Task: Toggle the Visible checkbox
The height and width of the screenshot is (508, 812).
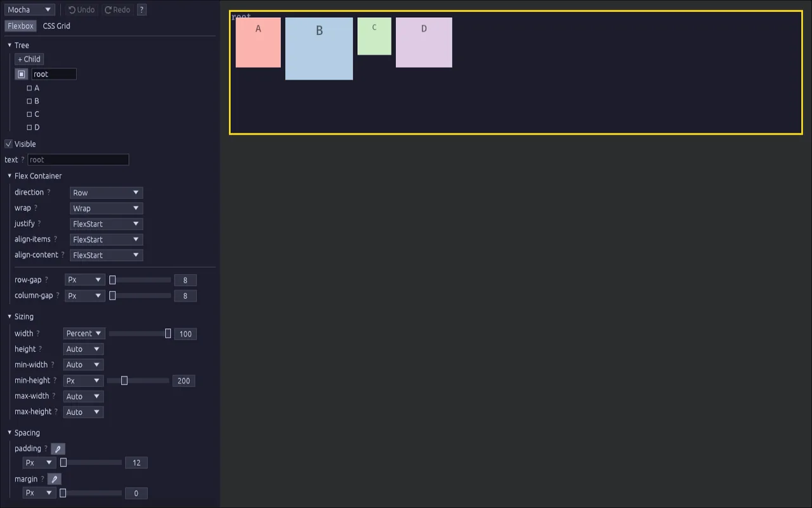Action: (x=9, y=144)
